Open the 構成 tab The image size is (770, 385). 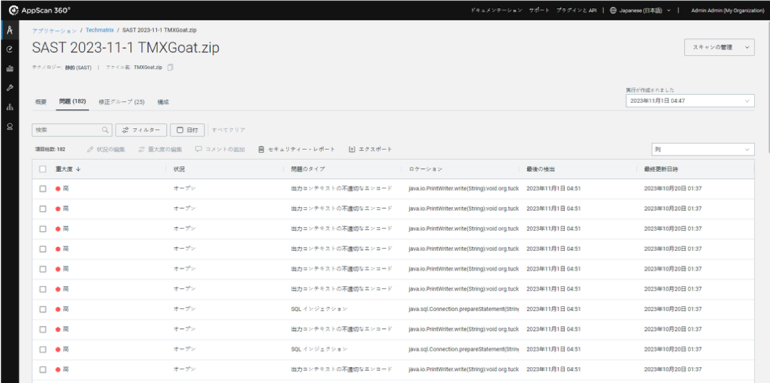tap(163, 102)
